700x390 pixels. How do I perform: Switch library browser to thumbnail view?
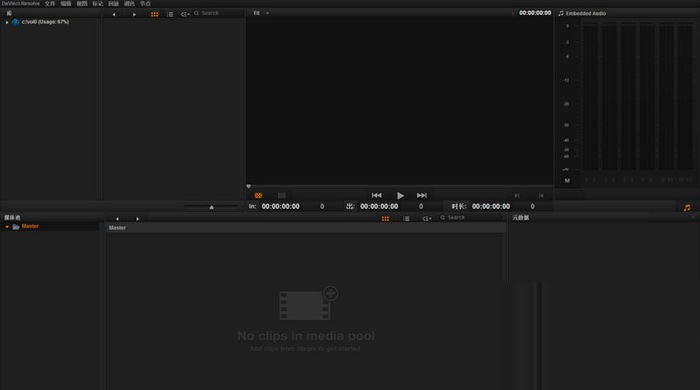coord(154,14)
